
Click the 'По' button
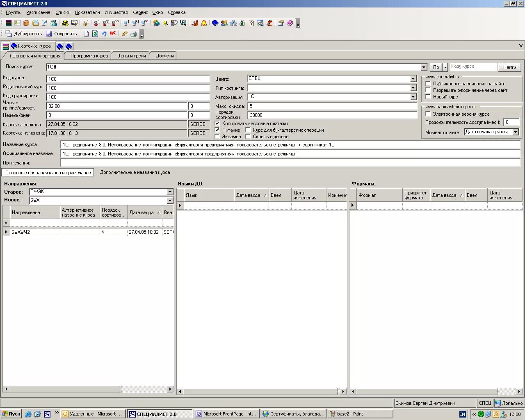pyautogui.click(x=436, y=67)
